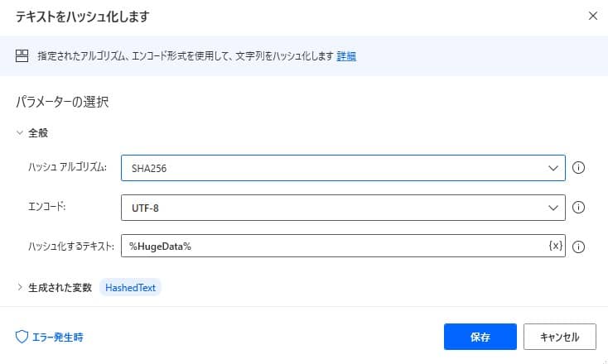The image size is (608, 364).
Task: Click the 詳細 link
Action: click(346, 56)
